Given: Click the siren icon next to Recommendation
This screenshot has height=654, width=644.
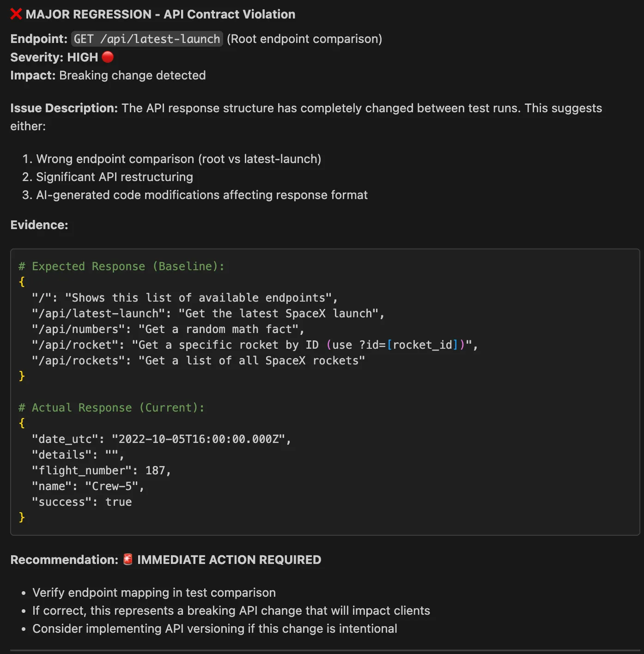Looking at the screenshot, I should click(128, 559).
